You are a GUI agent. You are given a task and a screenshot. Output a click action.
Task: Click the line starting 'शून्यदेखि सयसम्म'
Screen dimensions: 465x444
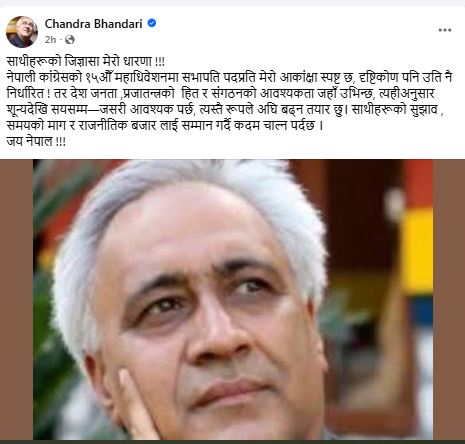[x=225, y=110]
